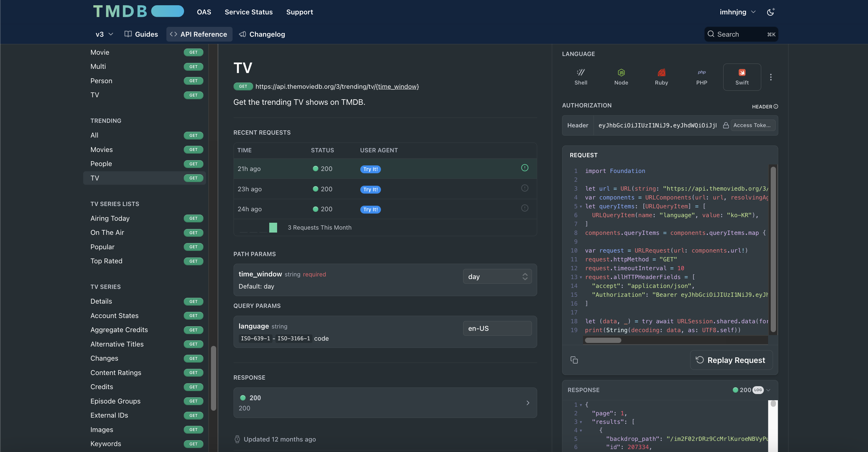Toggle dark mode moon icon
868x452 pixels.
click(770, 12)
